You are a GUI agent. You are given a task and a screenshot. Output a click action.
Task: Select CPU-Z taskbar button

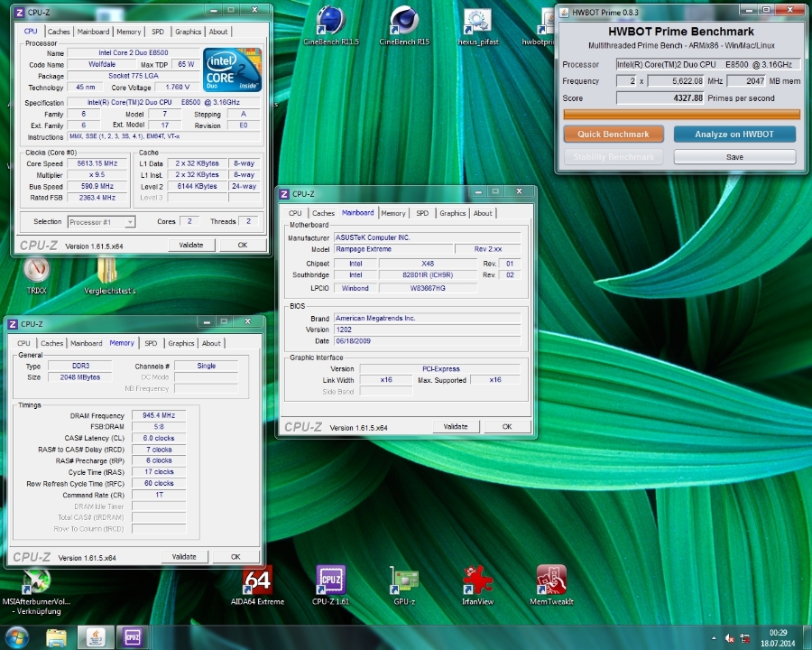133,637
